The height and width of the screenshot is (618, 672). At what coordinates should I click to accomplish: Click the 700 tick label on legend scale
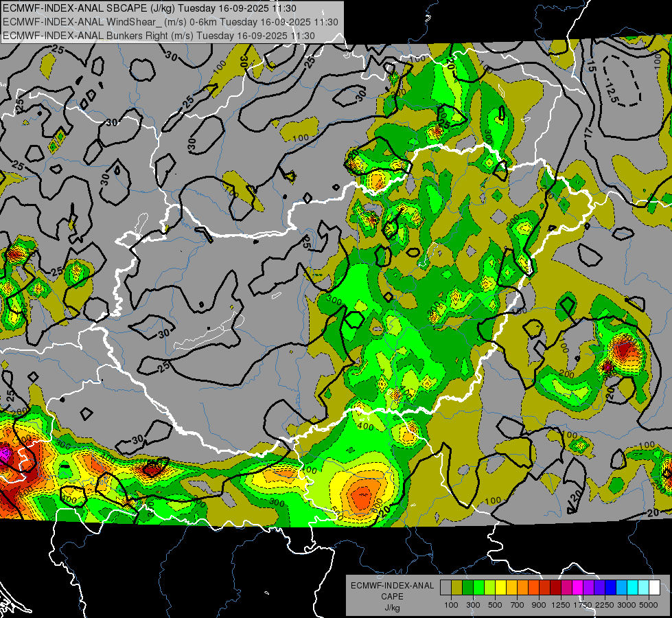tap(518, 605)
